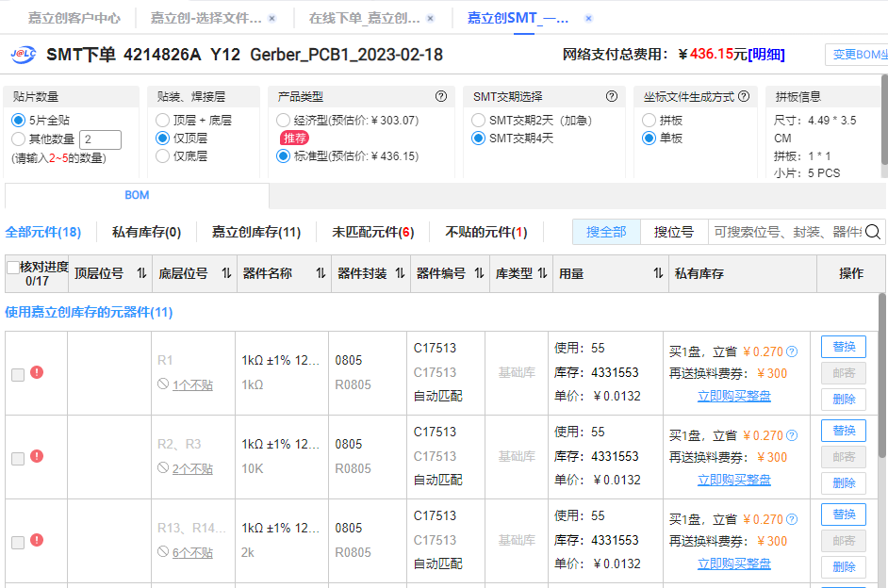
Task: Open savings help icon in R1 row
Action: click(x=792, y=352)
